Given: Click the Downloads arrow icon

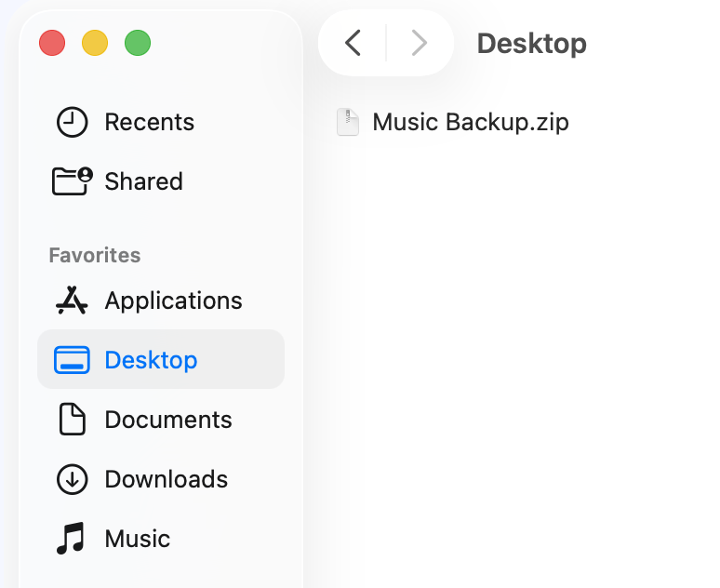Looking at the screenshot, I should click(72, 479).
